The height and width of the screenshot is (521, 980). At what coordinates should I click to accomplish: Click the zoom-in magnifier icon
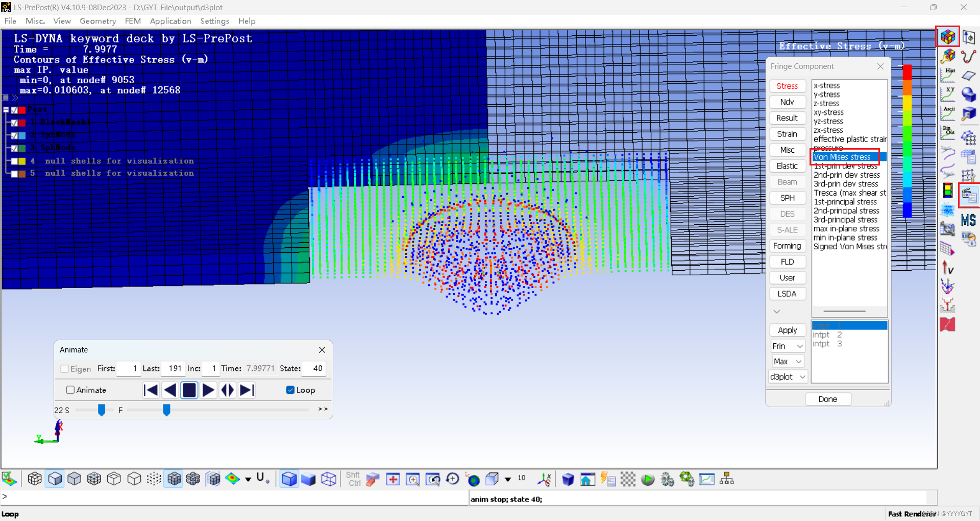(412, 479)
